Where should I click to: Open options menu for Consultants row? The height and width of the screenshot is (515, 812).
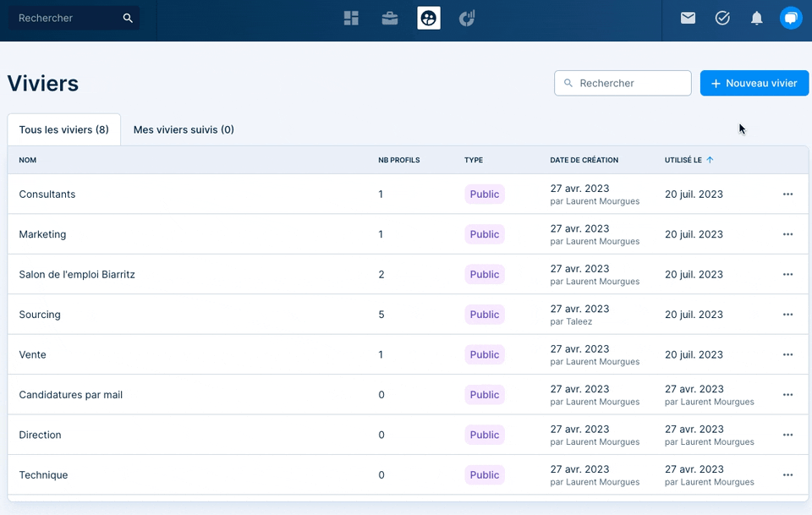[787, 194]
